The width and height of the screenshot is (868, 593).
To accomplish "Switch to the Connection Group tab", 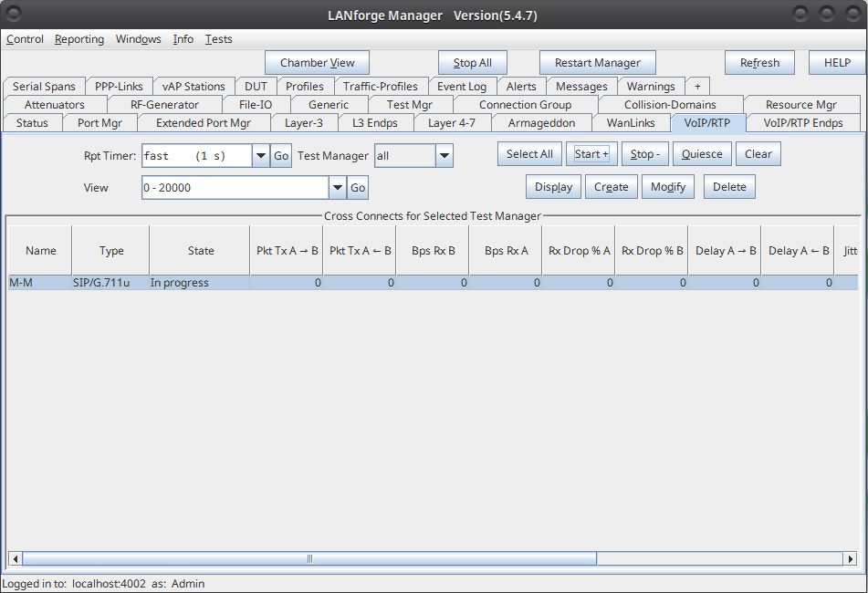I will 526,105.
